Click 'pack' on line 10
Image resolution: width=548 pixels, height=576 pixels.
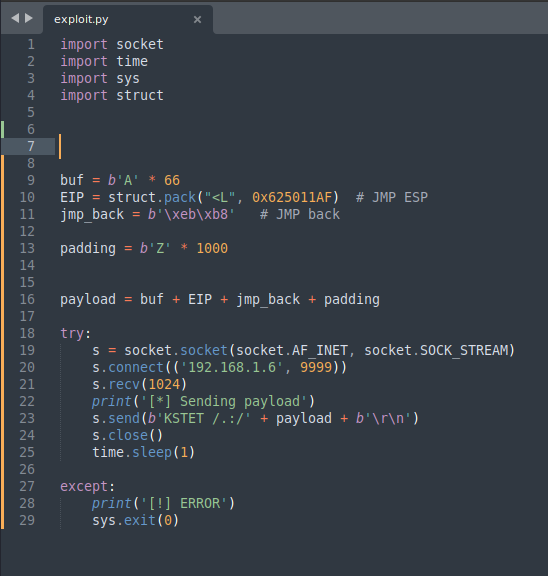tap(180, 197)
